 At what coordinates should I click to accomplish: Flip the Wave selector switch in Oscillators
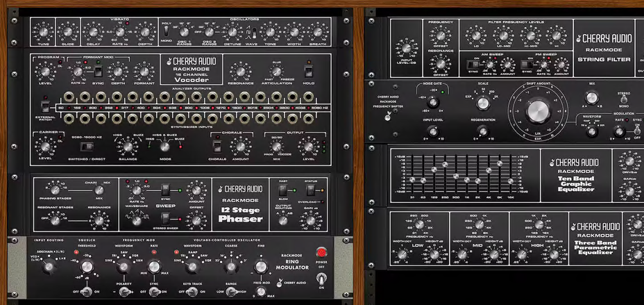254,32
